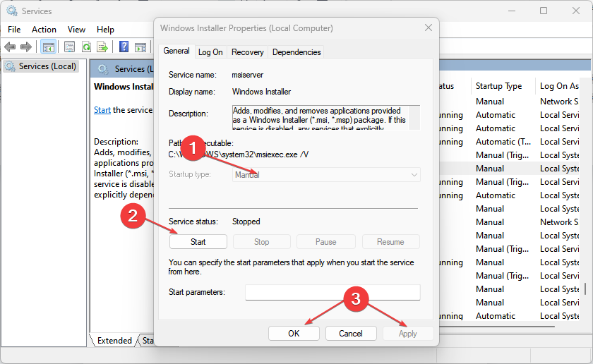Viewport: 593px width, 364px height.
Task: Focus the Start parameters input field
Action: click(x=333, y=292)
